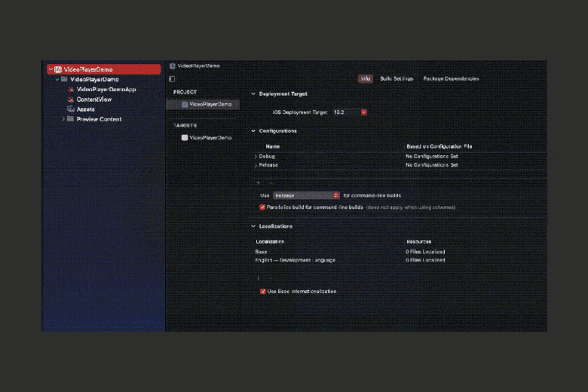Collapse the Localizations section

253,227
